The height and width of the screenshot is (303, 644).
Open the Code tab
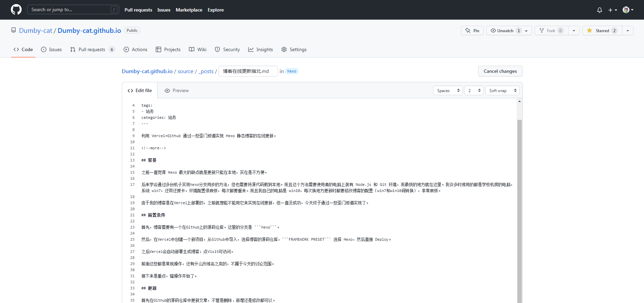(x=23, y=49)
